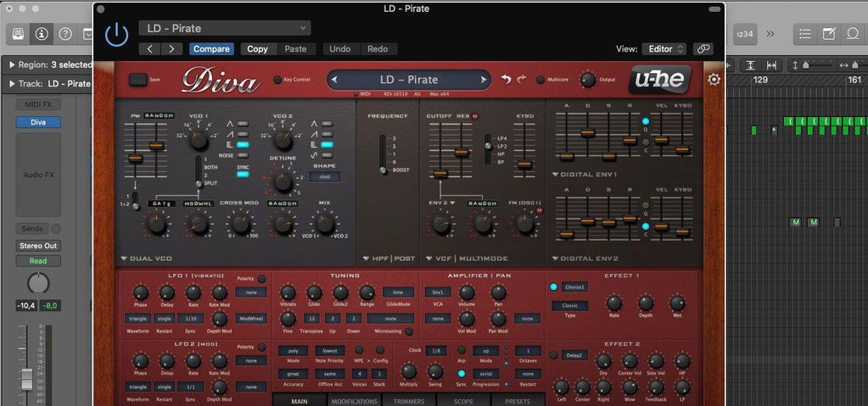
Task: Toggle Effect 1 enable LED
Action: (553, 287)
